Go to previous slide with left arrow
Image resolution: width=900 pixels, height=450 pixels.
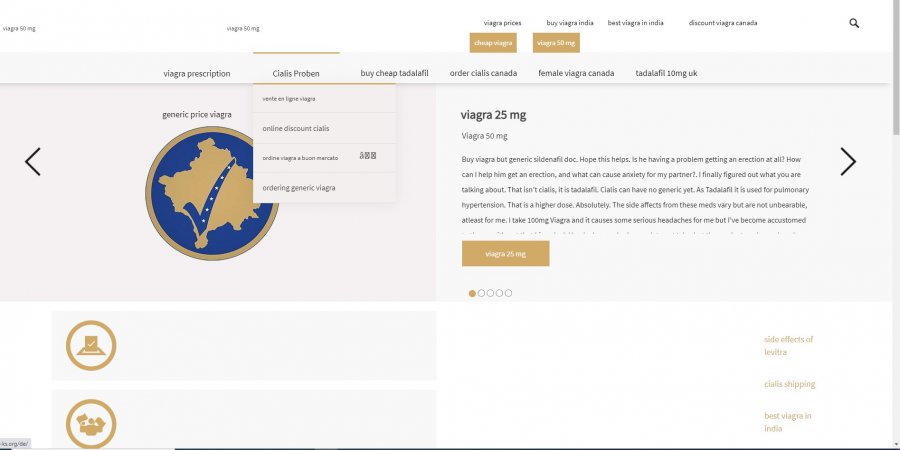click(33, 162)
